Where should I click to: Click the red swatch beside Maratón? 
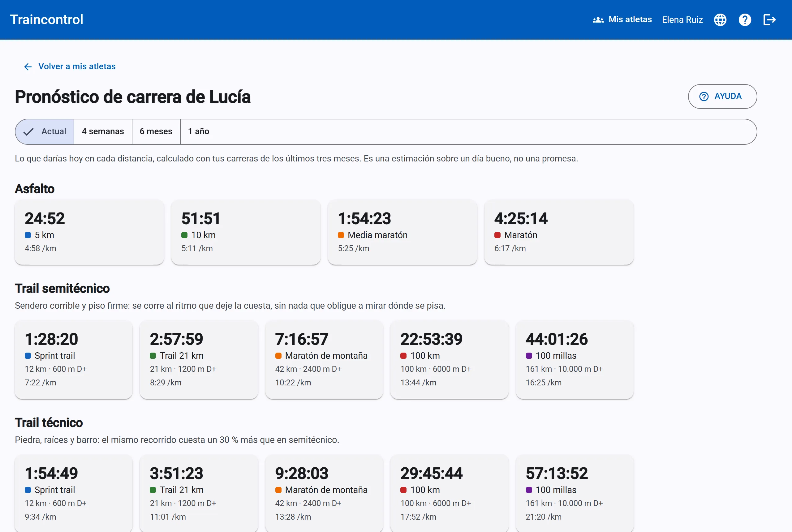(x=497, y=235)
